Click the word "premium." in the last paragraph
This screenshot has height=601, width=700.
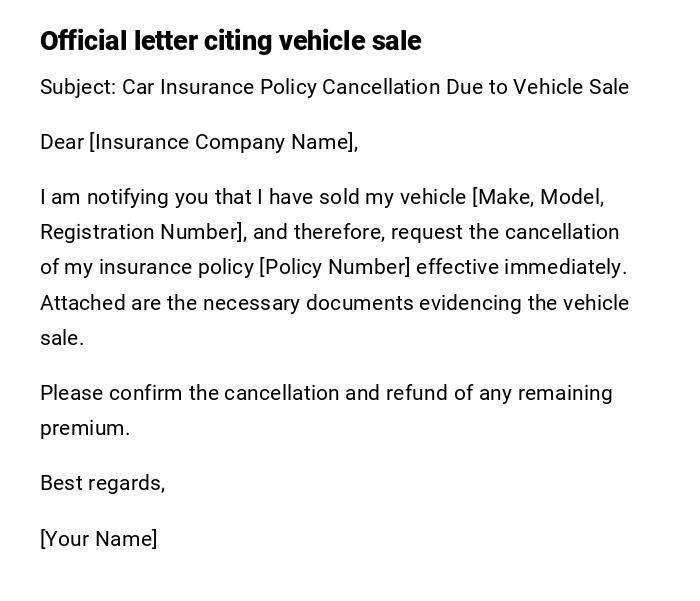click(85, 428)
